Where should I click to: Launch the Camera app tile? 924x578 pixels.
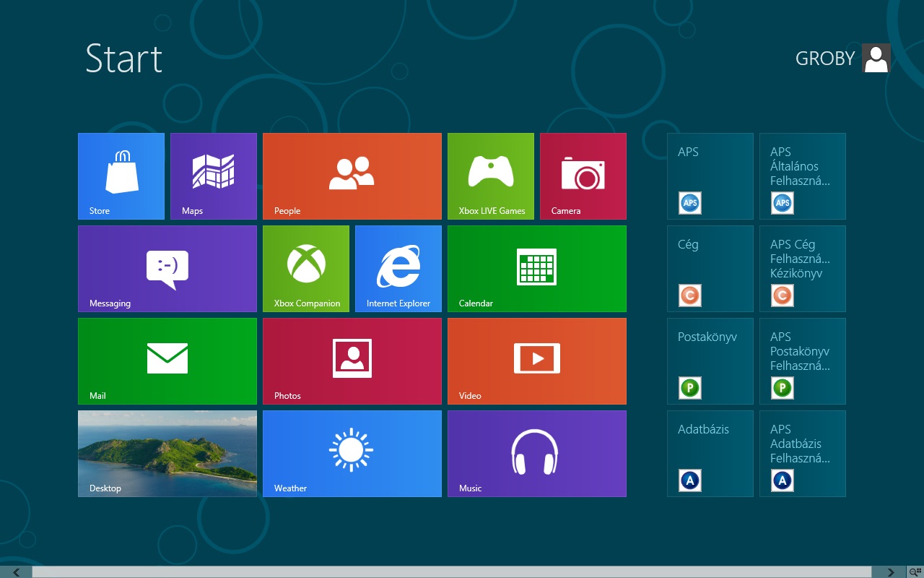pyautogui.click(x=583, y=176)
